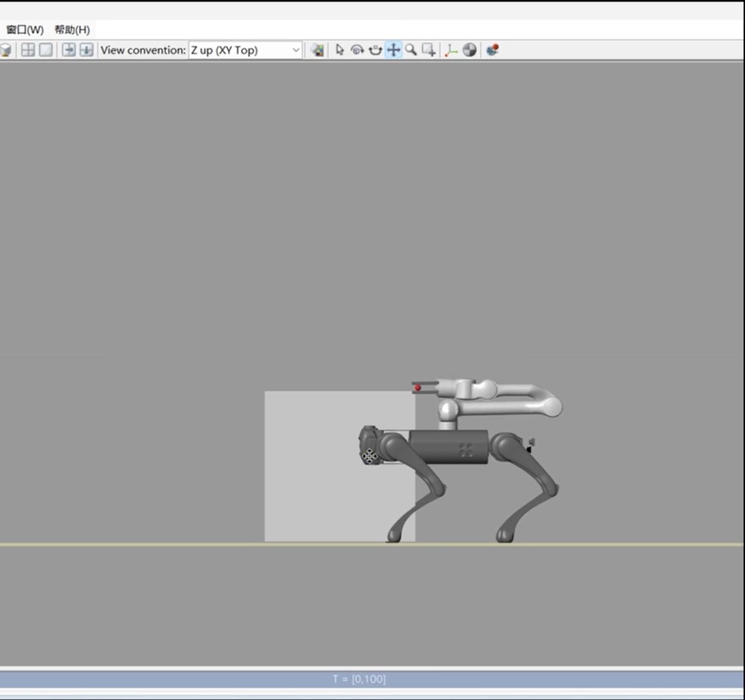Click the right-arrow view orientation icon
This screenshot has width=745, height=700.
(x=68, y=50)
